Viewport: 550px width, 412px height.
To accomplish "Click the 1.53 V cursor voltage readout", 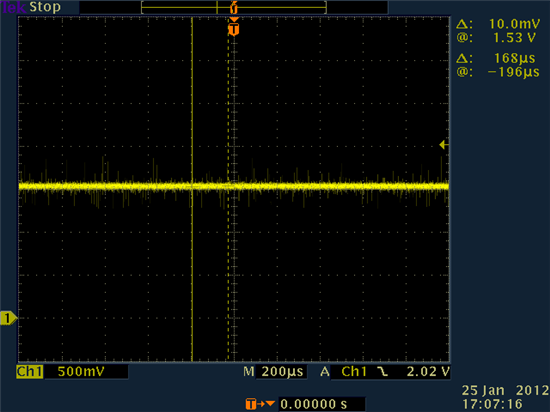I will pos(514,38).
